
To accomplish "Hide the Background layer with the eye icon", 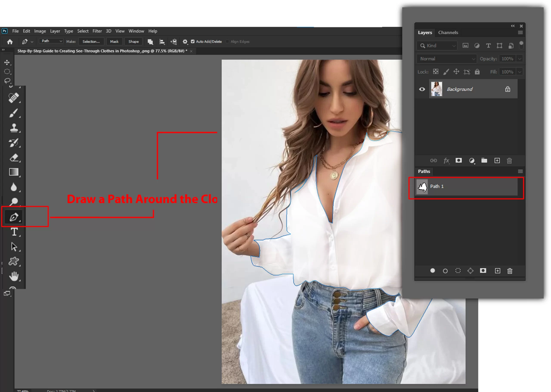I will coord(422,89).
